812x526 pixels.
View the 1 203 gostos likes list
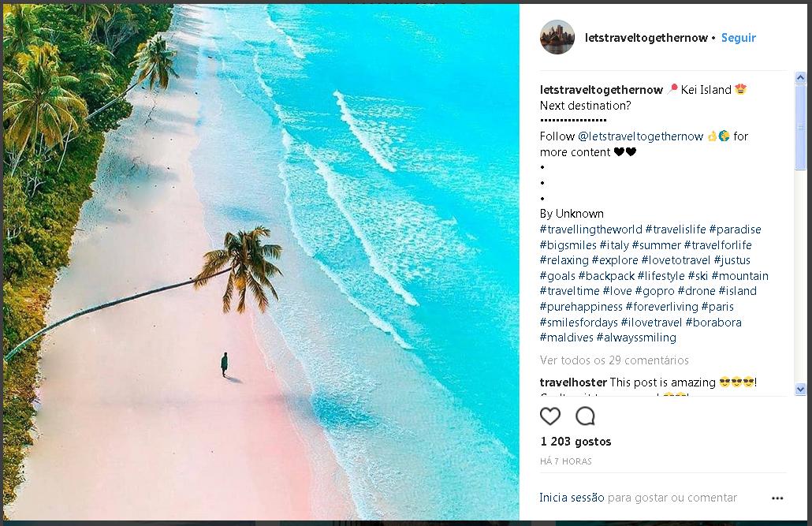[575, 442]
